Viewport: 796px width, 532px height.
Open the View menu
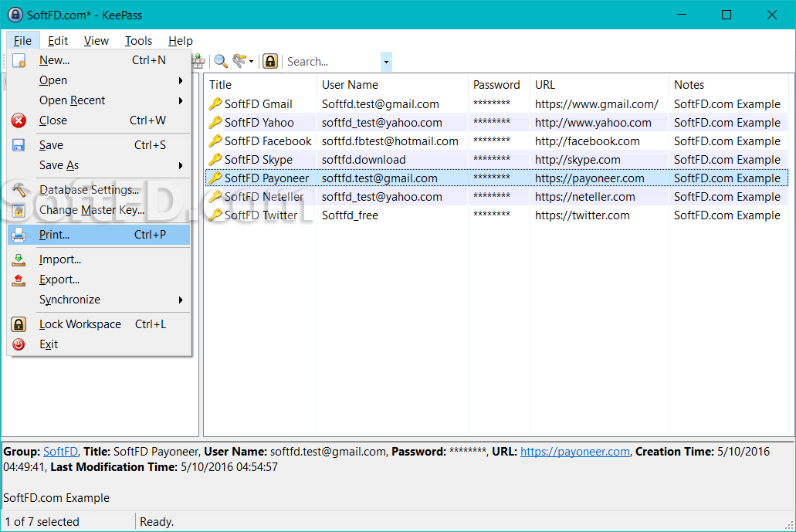(96, 41)
